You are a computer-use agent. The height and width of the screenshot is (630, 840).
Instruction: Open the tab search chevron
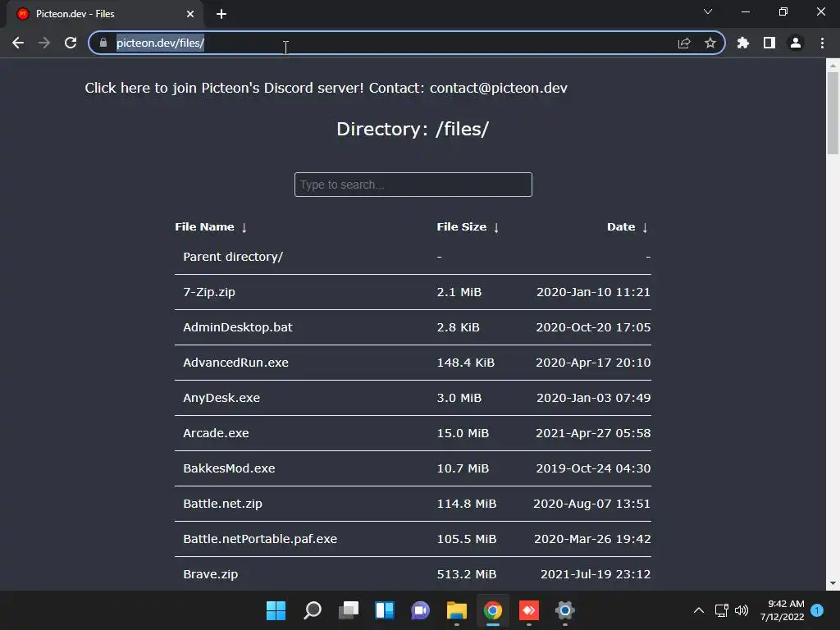point(708,11)
